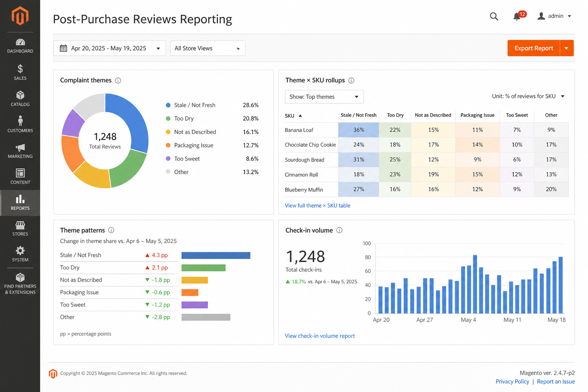Screen dimensions: 588x392
Task: Click the gray Other pattern bar
Action: (206, 317)
